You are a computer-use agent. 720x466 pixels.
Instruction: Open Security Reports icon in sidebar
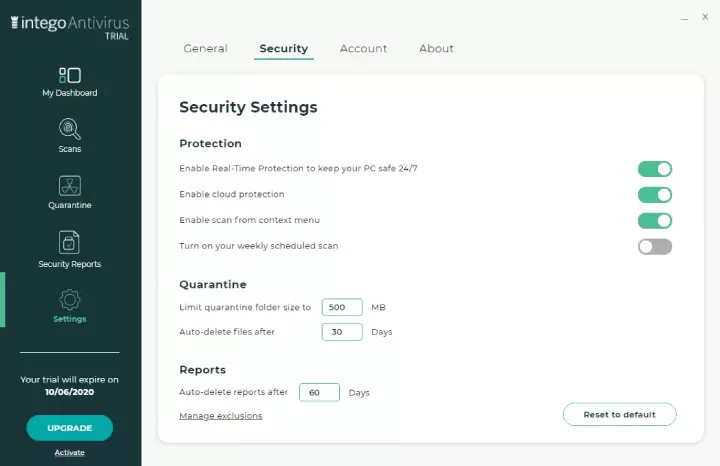click(69, 242)
